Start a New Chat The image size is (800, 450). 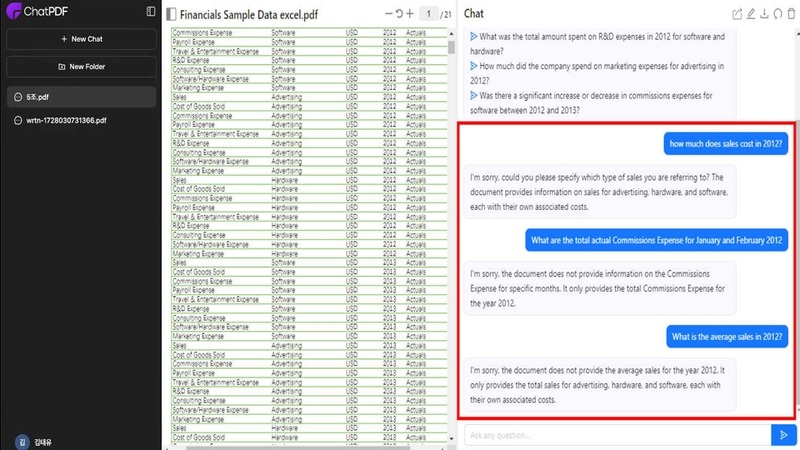click(82, 39)
